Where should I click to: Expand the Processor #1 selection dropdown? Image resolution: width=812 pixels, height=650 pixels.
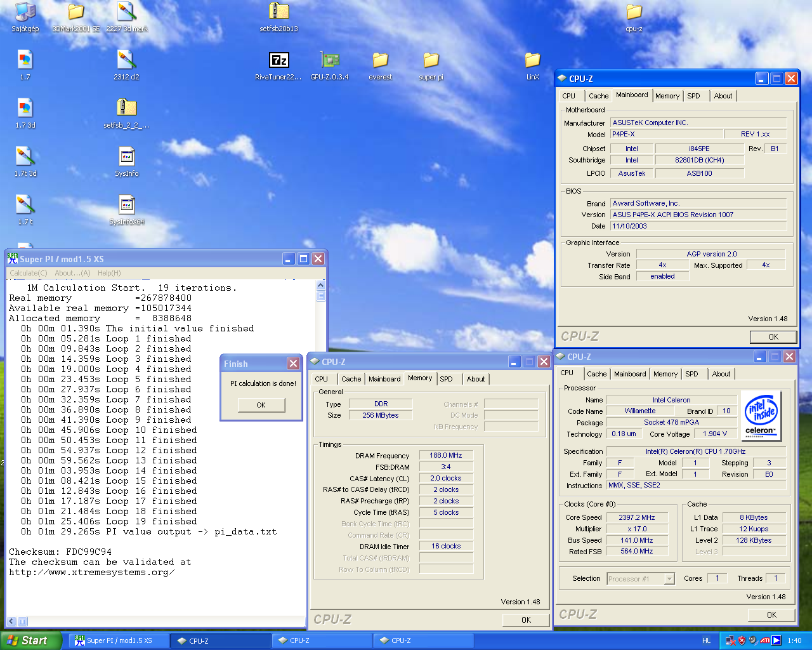[669, 579]
